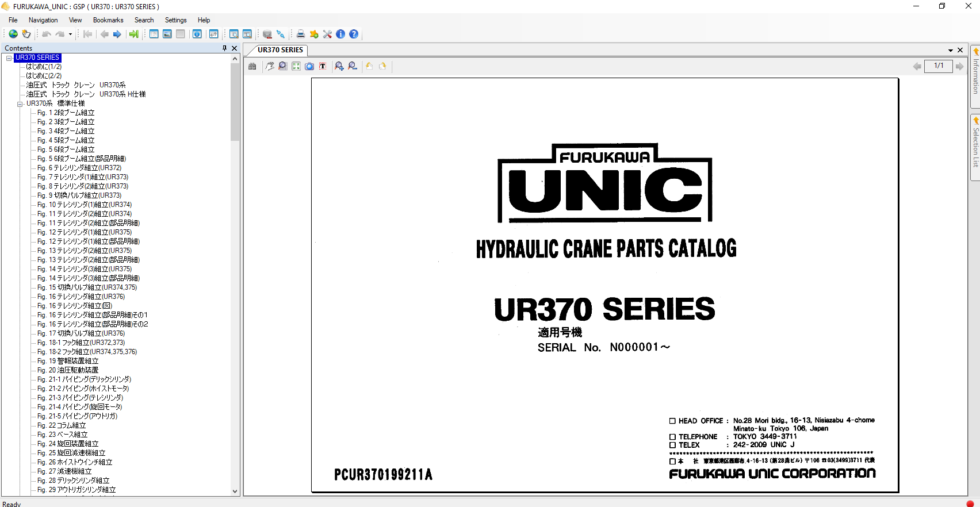The height and width of the screenshot is (507, 980).
Task: Close the Contents panel
Action: pos(235,48)
